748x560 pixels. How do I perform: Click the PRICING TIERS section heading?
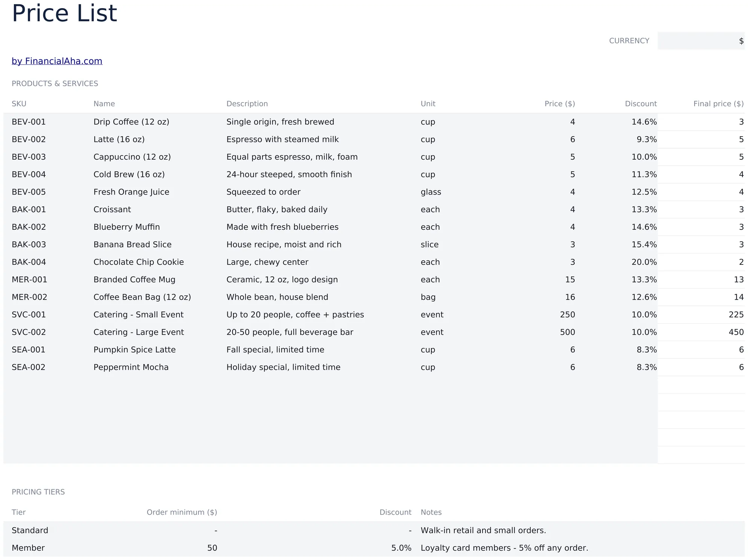[x=38, y=492]
